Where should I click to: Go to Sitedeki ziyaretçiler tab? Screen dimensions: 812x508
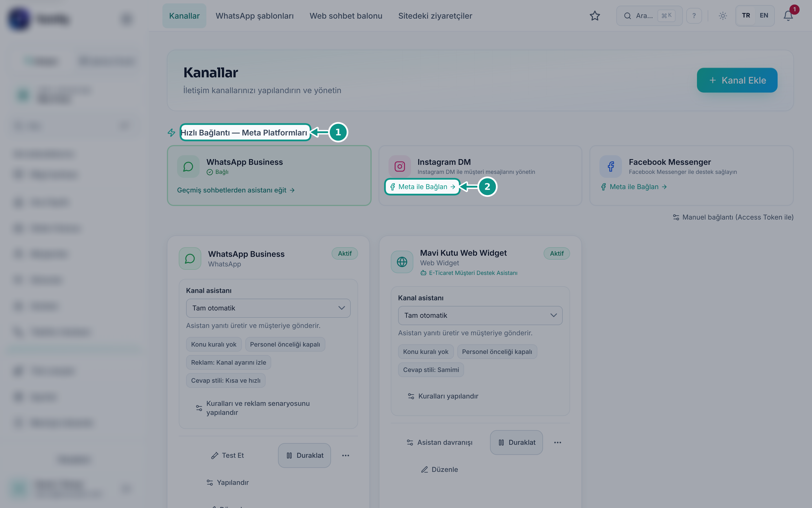pos(435,16)
